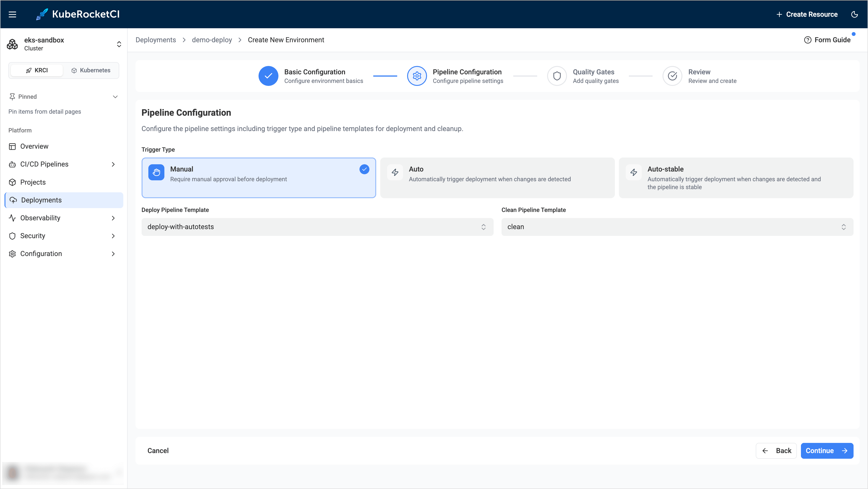The width and height of the screenshot is (868, 489).
Task: Click the Platform section label
Action: click(x=20, y=130)
